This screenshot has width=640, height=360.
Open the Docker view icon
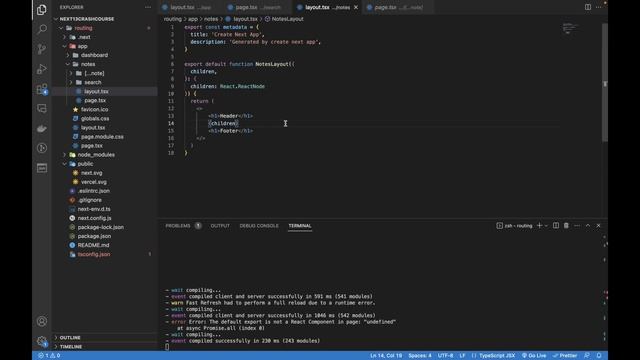42,129
